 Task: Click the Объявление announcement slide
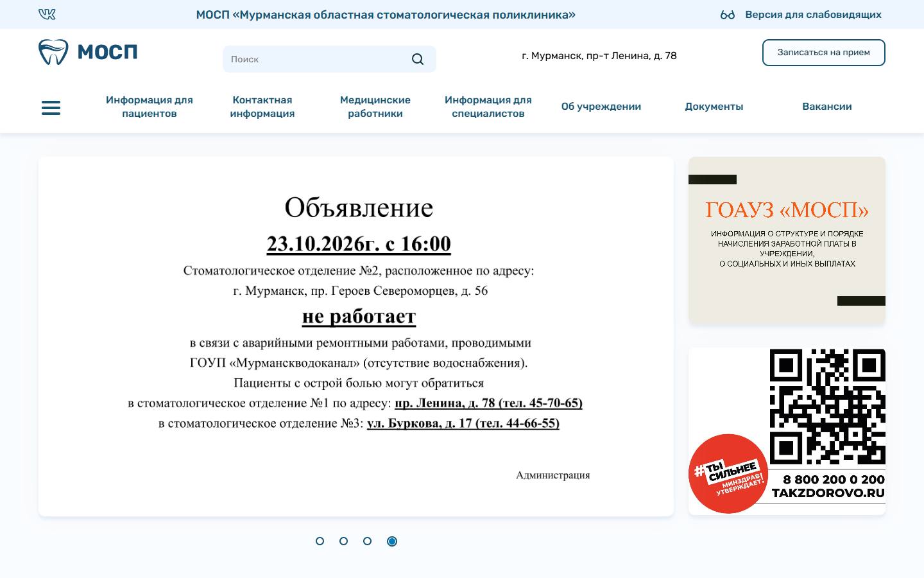tap(356, 337)
